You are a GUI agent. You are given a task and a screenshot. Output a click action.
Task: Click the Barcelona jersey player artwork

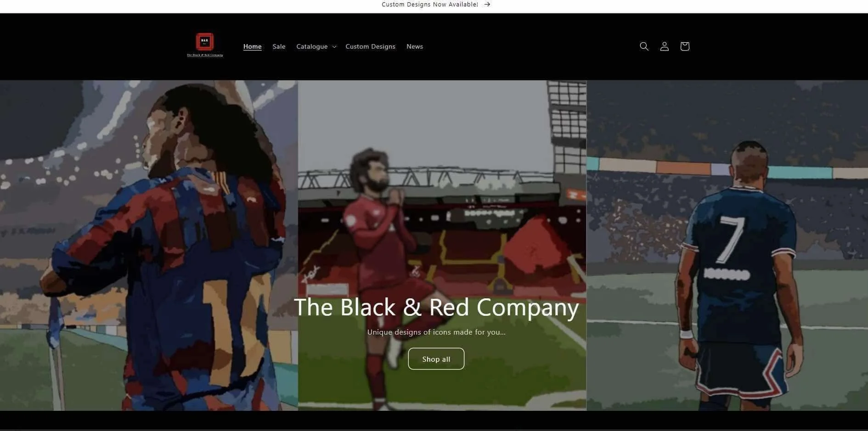coord(149,246)
